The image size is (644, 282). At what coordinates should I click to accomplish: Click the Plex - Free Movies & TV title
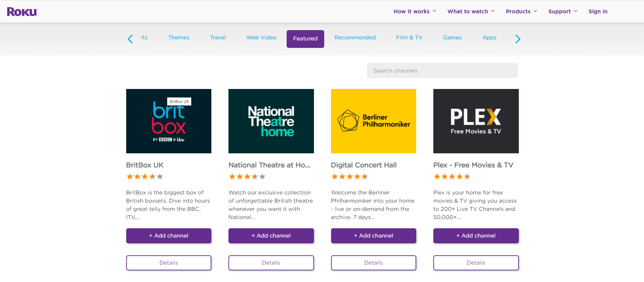pos(473,165)
